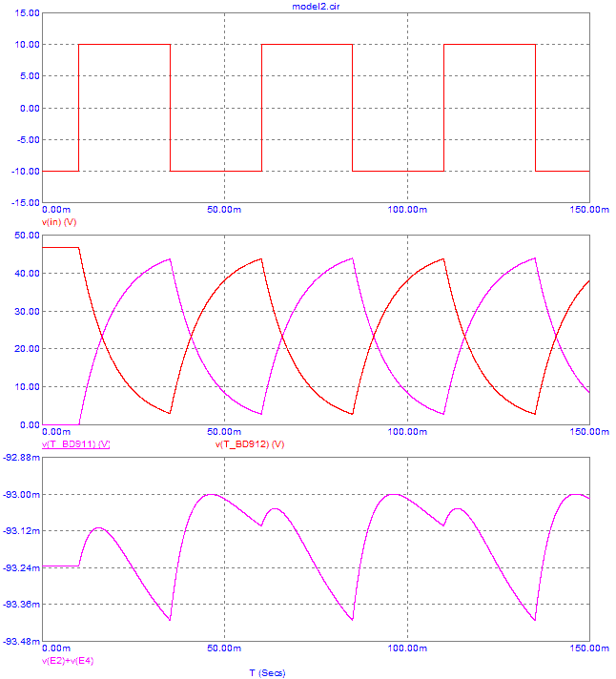Click the -93.36m bottom-plot axis value

(x=22, y=604)
